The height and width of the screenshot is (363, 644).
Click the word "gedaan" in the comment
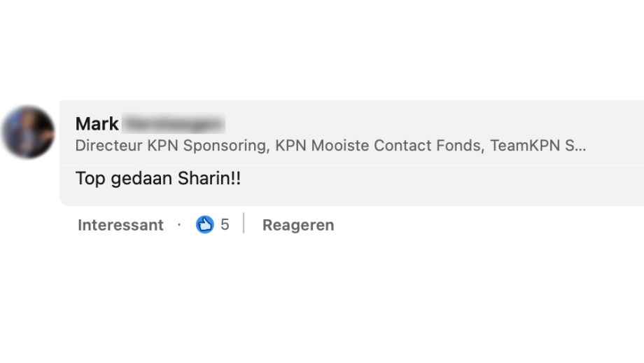click(140, 179)
